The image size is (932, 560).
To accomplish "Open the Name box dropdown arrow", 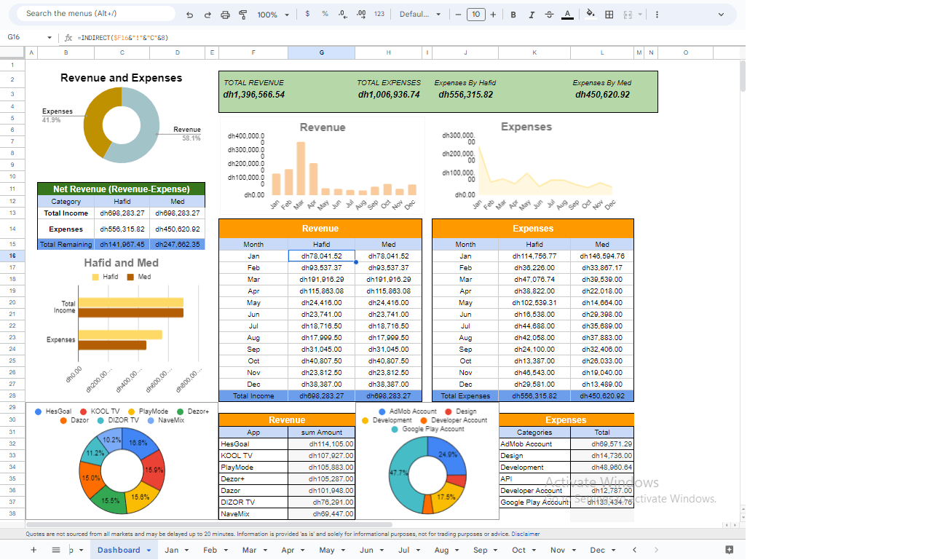I will tap(50, 38).
